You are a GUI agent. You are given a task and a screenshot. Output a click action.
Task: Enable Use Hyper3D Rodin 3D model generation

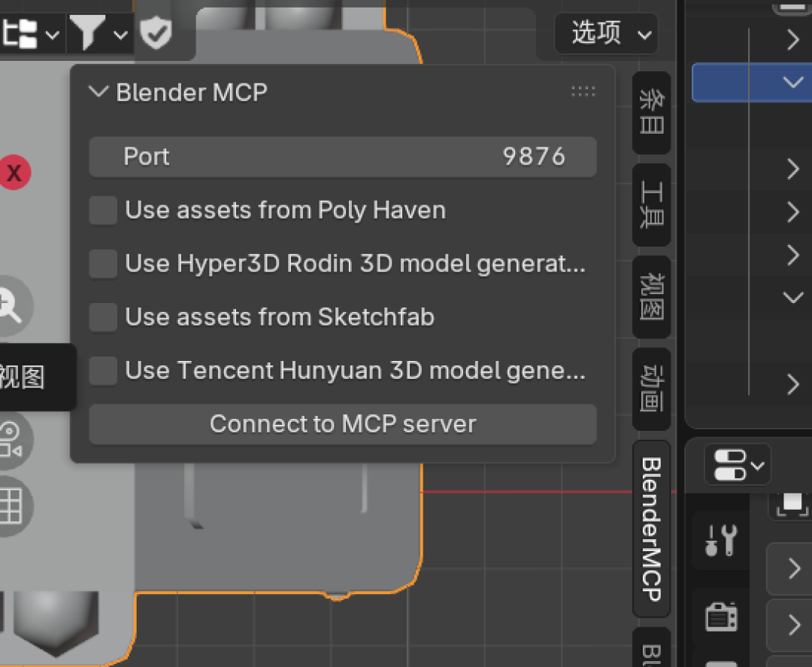pos(103,264)
